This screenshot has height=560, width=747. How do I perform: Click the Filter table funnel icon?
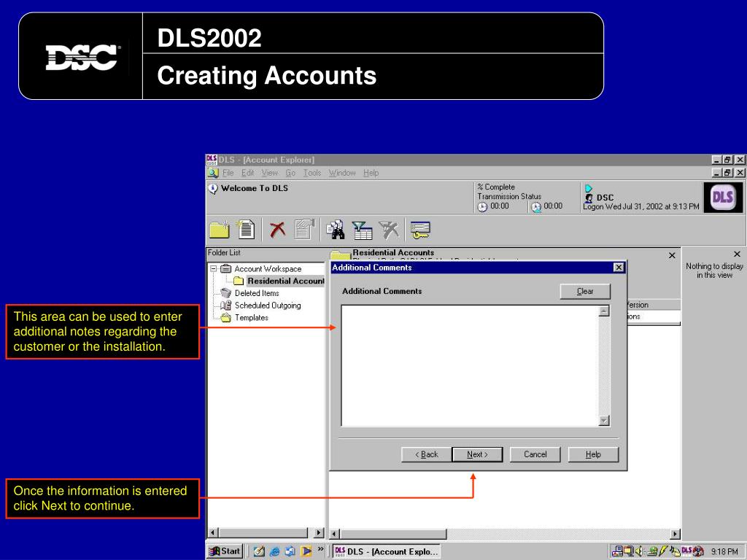point(362,230)
